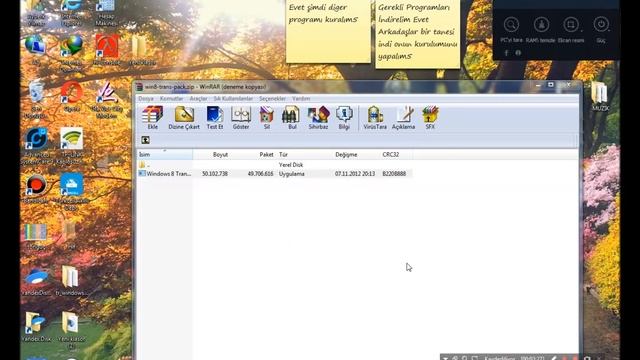
Task: Open Opera browser desktop shortcut
Action: click(x=72, y=96)
